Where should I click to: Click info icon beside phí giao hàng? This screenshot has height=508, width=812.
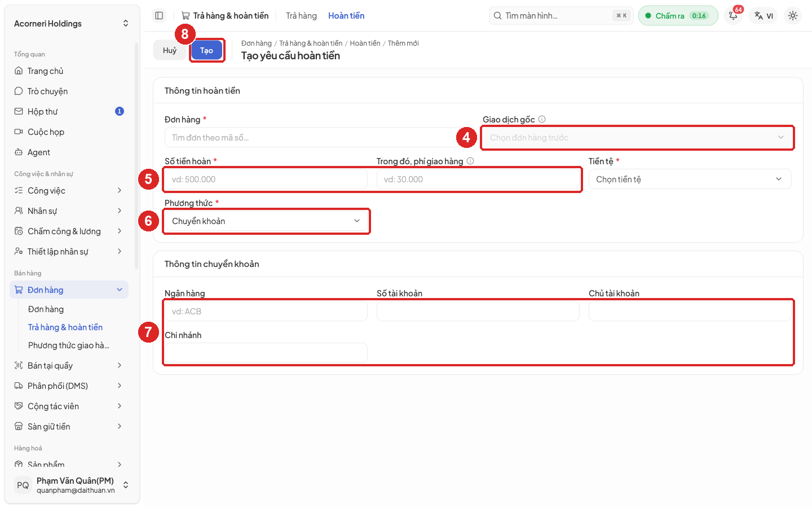(470, 161)
